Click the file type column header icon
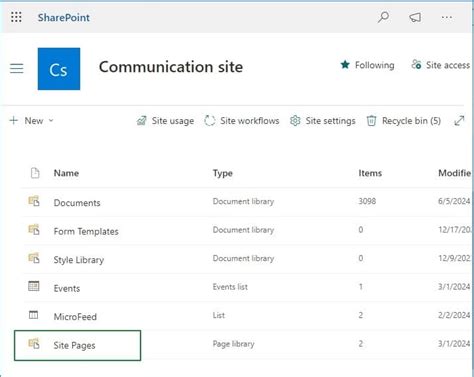 tap(35, 173)
